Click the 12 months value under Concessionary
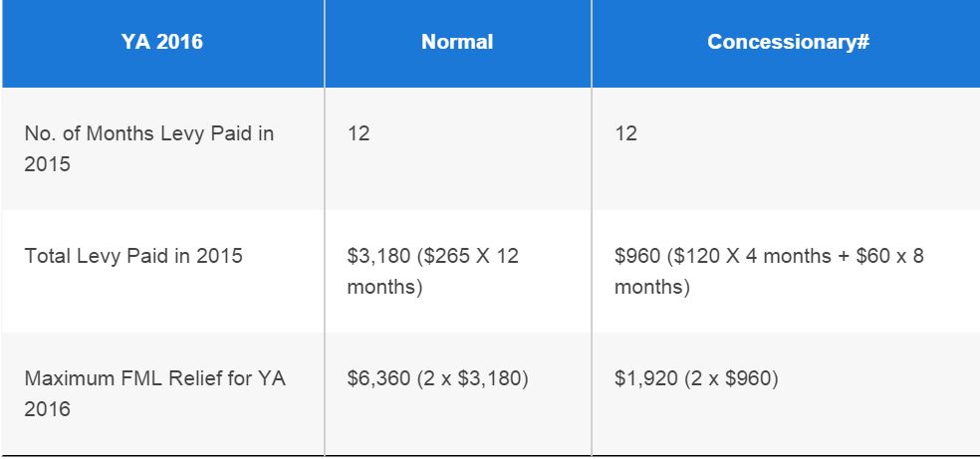The width and height of the screenshot is (980, 459). 625,133
